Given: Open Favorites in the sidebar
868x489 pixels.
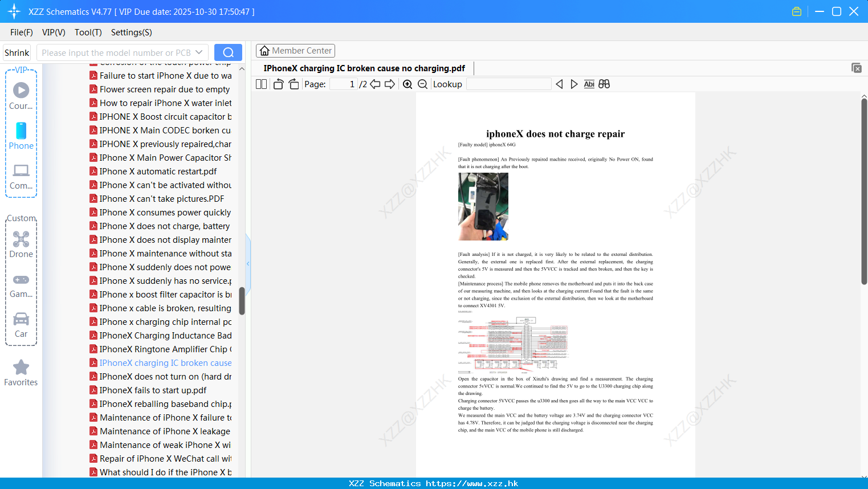Looking at the screenshot, I should (x=21, y=373).
